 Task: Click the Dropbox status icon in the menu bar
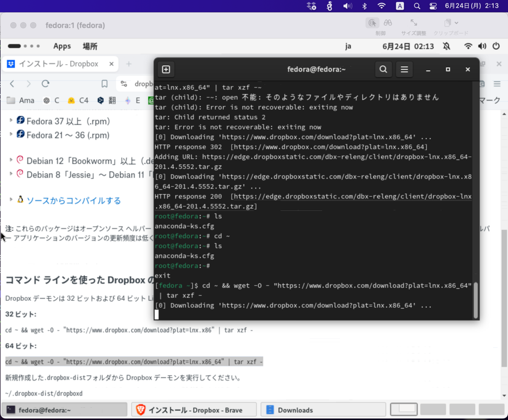tap(311, 6)
